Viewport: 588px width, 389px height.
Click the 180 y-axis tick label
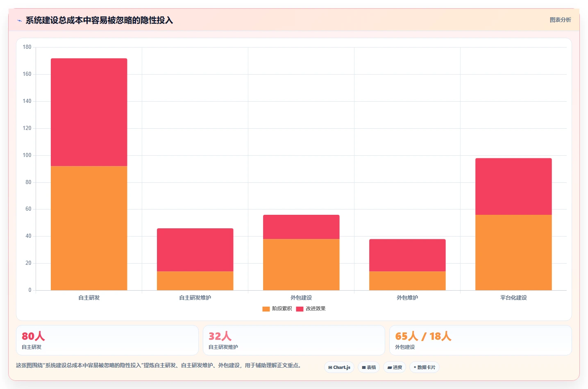point(27,47)
